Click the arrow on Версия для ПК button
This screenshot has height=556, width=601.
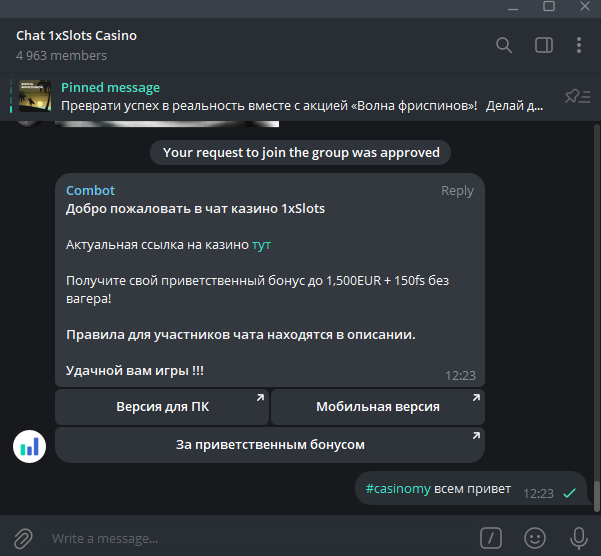pyautogui.click(x=260, y=397)
